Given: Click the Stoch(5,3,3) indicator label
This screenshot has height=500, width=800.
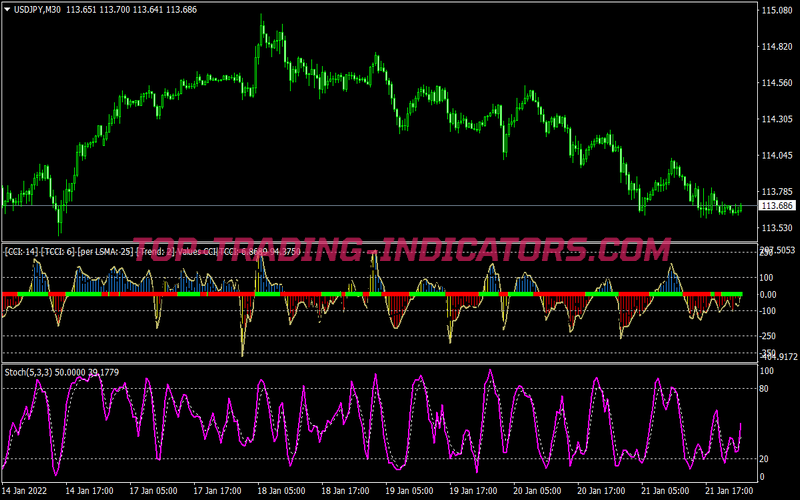Looking at the screenshot, I should click(62, 372).
